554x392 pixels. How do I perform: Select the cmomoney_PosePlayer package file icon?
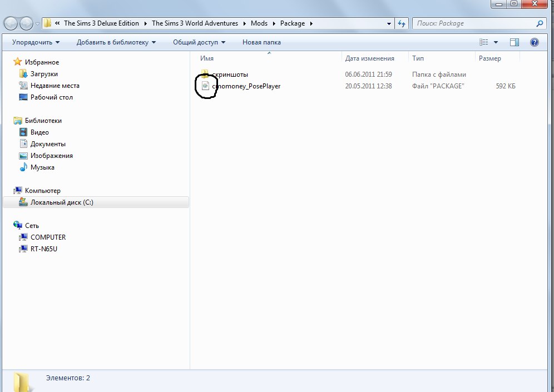pyautogui.click(x=205, y=86)
